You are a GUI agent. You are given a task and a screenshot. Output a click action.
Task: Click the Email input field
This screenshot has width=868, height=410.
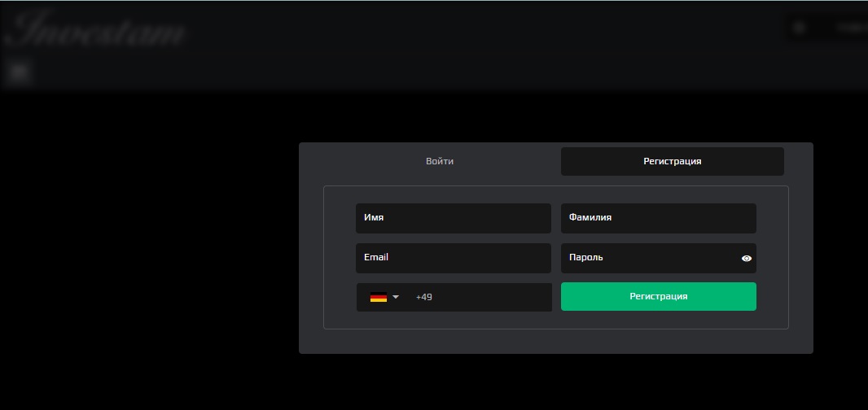pyautogui.click(x=454, y=258)
